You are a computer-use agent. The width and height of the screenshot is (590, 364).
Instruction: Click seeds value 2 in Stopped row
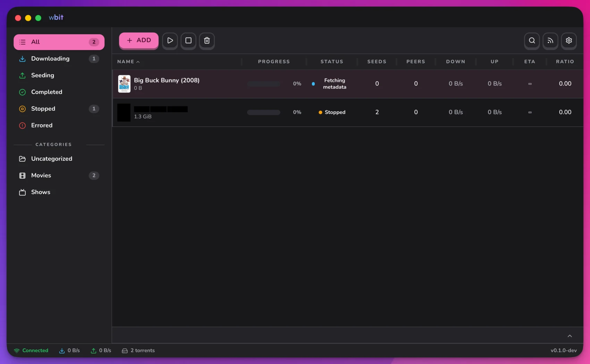377,112
